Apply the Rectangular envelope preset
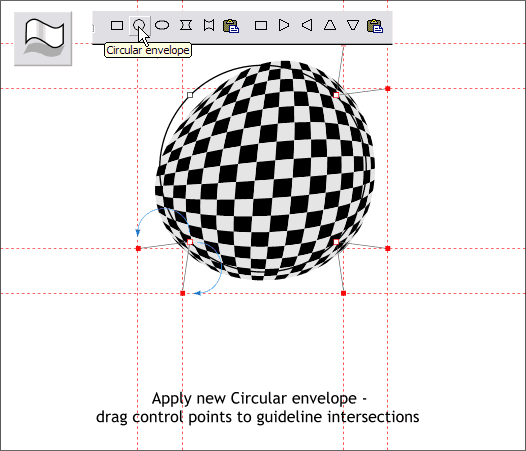This screenshot has height=451, width=526. [x=117, y=26]
